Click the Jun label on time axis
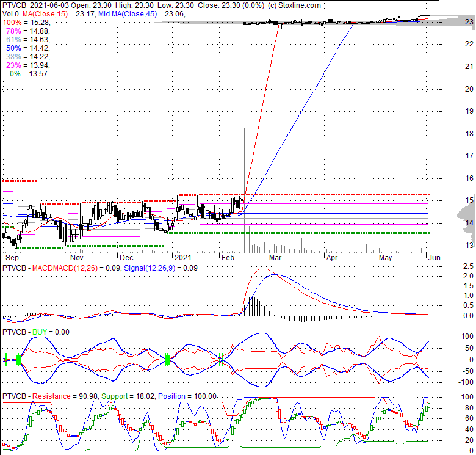This screenshot has width=476, height=455. point(434,258)
